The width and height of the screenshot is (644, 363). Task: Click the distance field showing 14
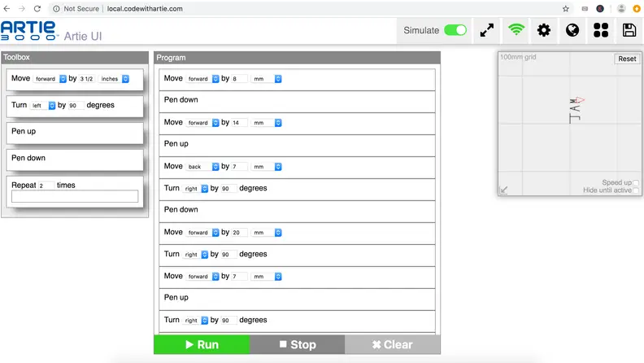(239, 123)
